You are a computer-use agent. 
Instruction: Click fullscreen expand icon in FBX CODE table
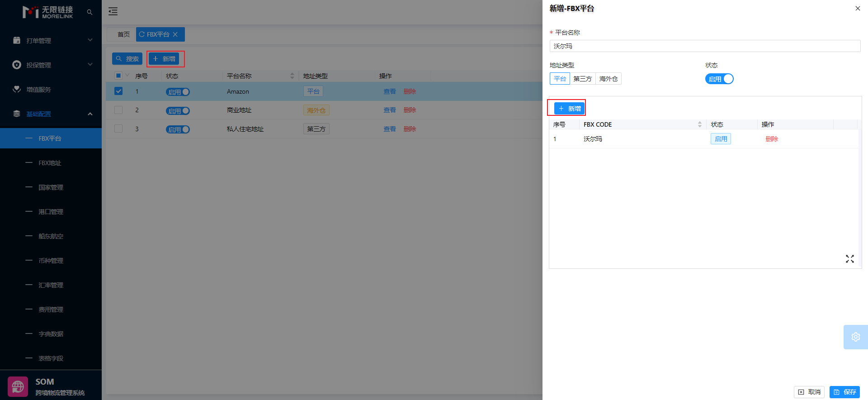pos(850,259)
